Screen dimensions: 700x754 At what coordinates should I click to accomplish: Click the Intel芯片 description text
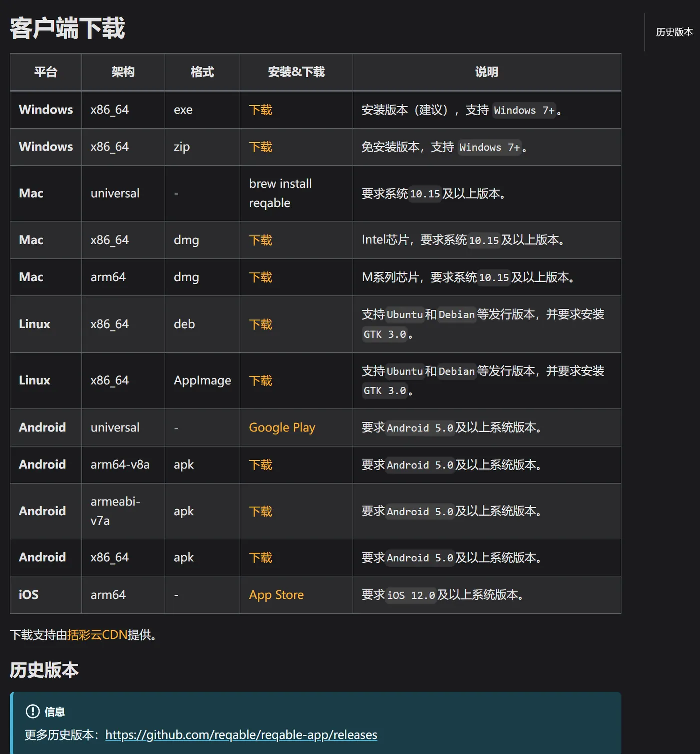[x=463, y=240]
